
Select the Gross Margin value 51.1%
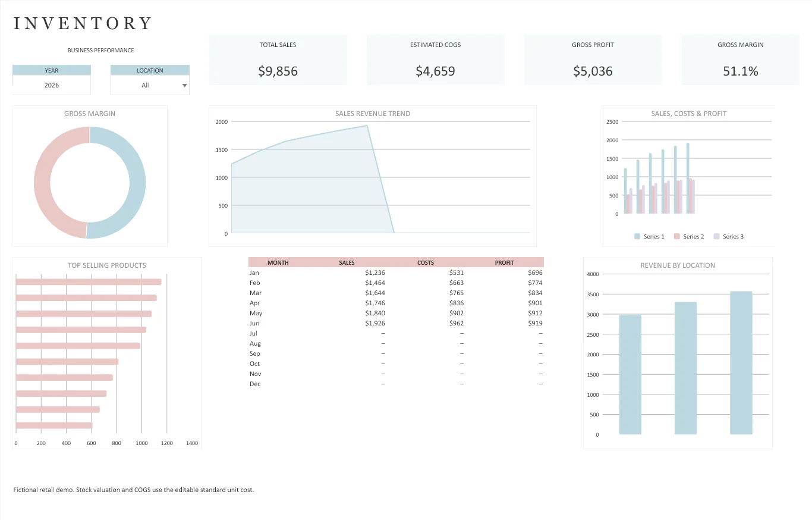(741, 71)
